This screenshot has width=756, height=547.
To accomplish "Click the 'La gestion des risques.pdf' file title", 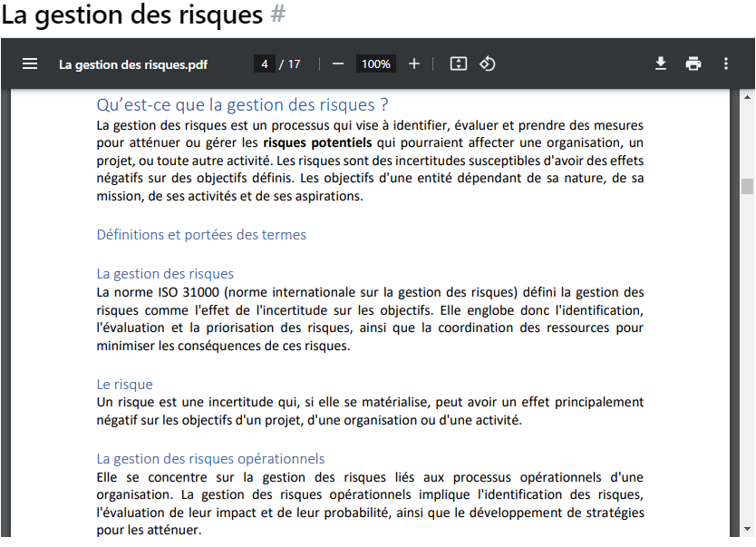I will point(133,64).
